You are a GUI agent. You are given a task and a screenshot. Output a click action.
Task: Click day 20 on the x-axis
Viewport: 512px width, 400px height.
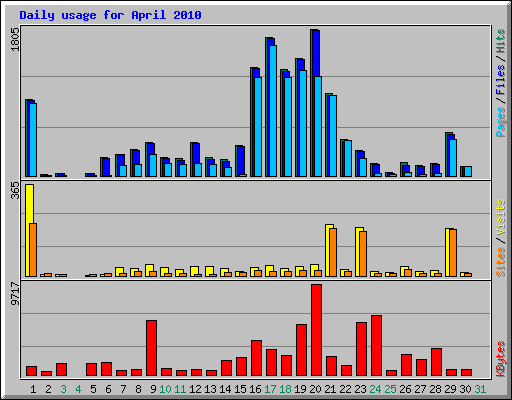[x=315, y=389]
